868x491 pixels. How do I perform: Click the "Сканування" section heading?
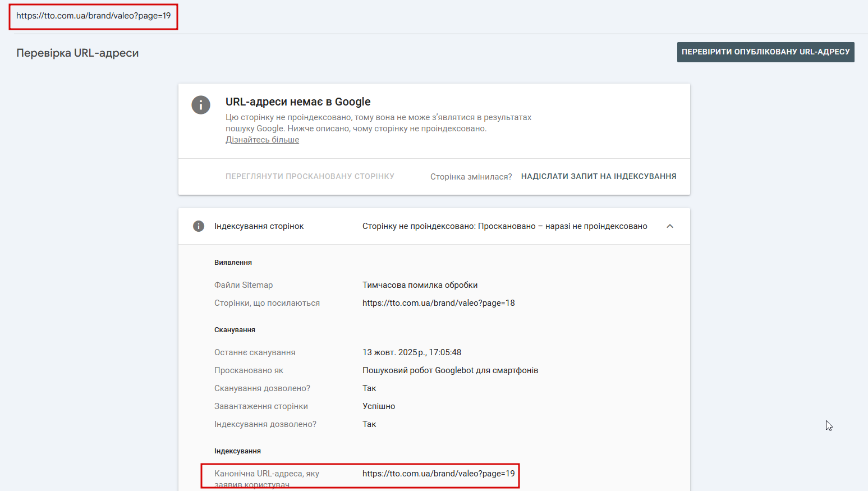pos(235,330)
